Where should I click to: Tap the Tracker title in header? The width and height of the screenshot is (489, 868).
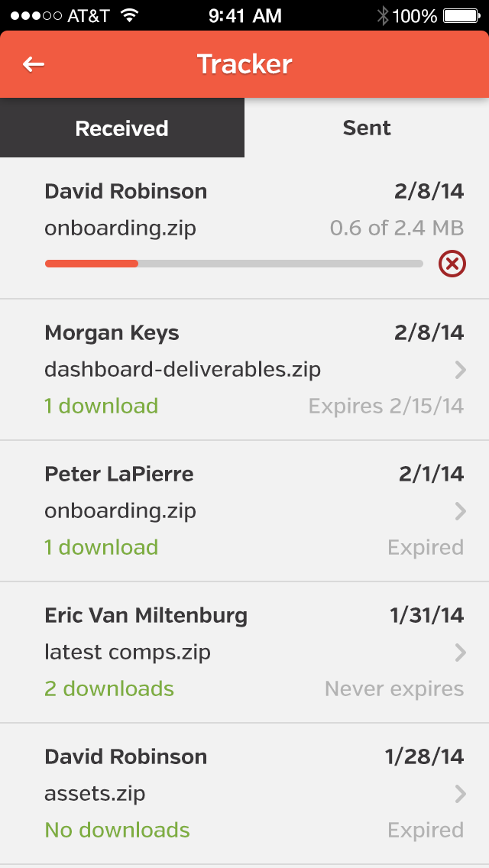click(244, 64)
